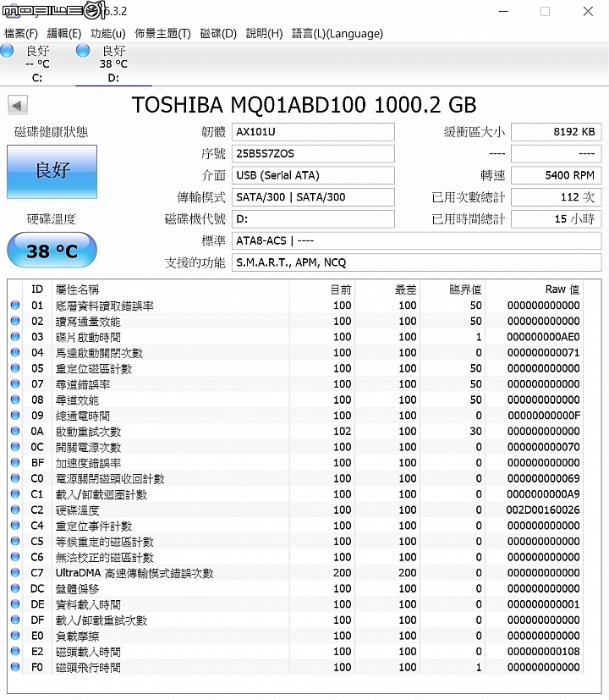609x700 pixels.
Task: Click status dot for attribute 09
Action: pos(15,415)
